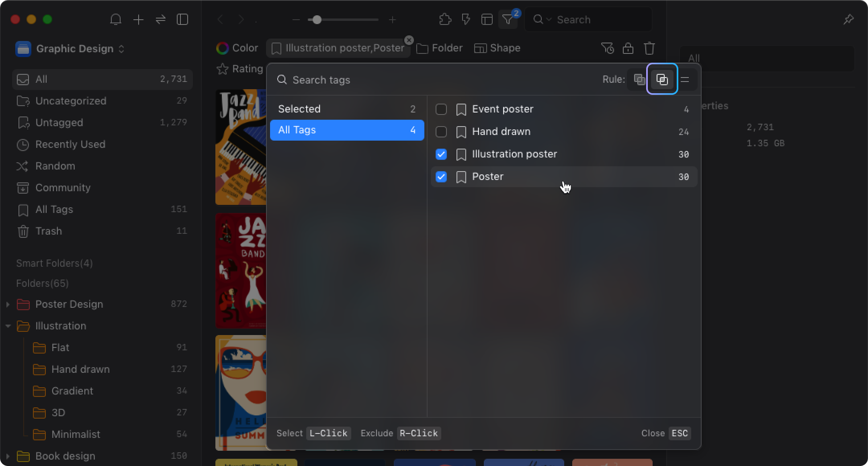The image size is (868, 466).
Task: Toggle the Illustration poster checkbox
Action: [442, 154]
